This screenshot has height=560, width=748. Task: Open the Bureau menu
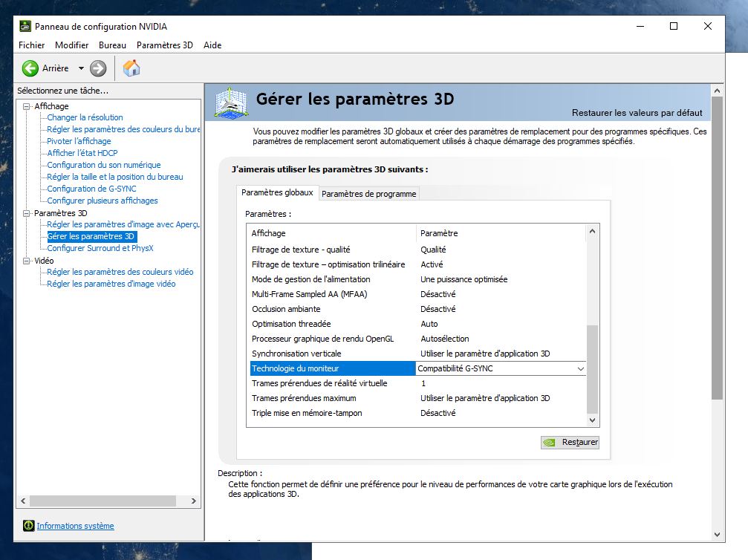point(113,45)
